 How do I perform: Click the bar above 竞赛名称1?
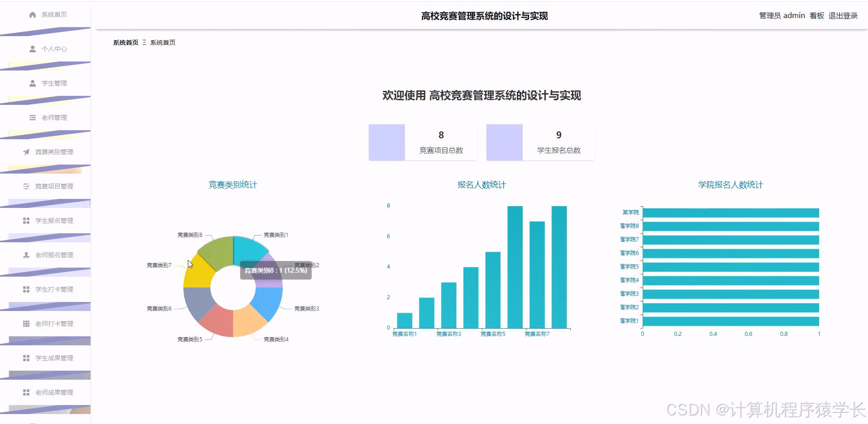click(x=405, y=320)
